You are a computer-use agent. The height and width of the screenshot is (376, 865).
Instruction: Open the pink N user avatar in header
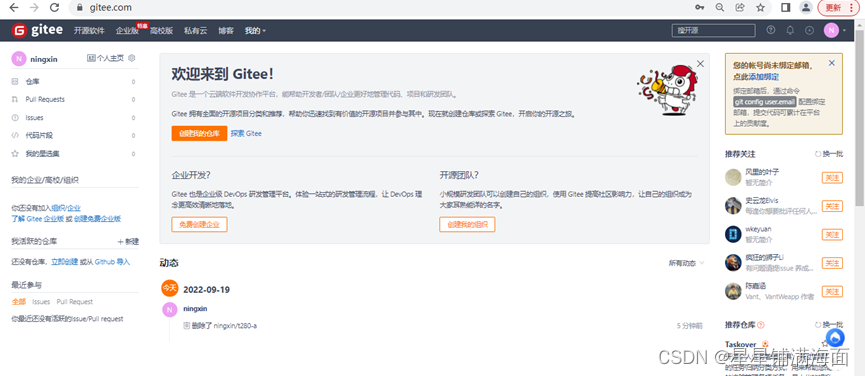click(x=831, y=30)
